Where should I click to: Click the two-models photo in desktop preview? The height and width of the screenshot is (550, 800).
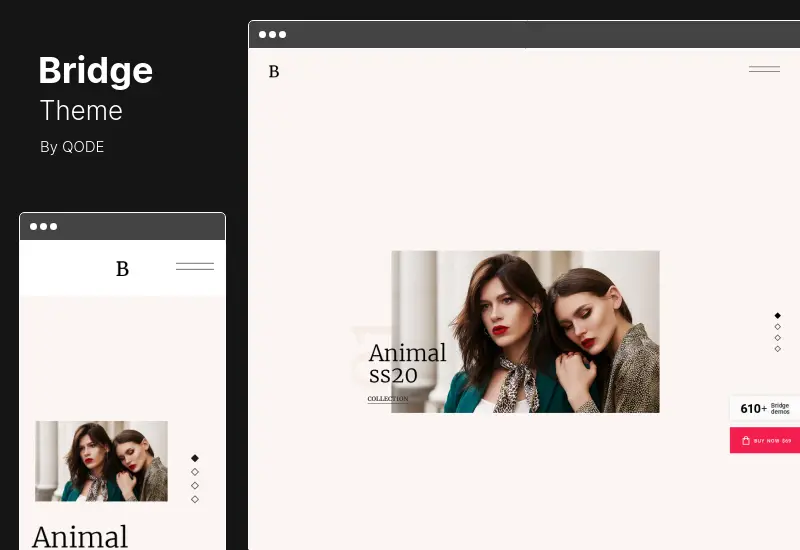[525, 332]
